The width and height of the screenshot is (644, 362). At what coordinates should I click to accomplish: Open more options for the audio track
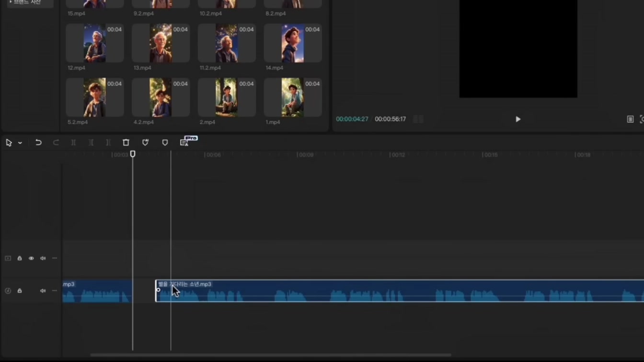coord(55,291)
